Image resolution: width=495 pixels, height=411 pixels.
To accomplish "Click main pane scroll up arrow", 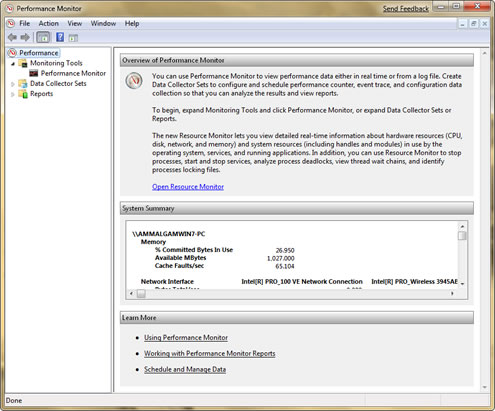I will tap(485, 53).
